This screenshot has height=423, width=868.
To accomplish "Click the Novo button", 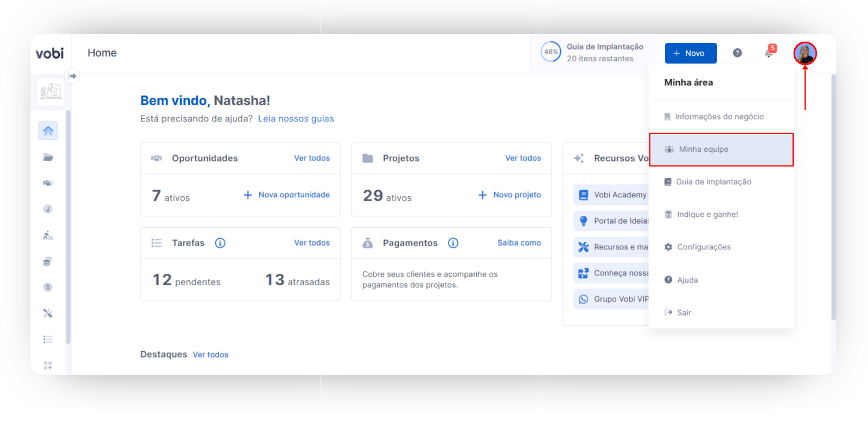I will pos(691,53).
